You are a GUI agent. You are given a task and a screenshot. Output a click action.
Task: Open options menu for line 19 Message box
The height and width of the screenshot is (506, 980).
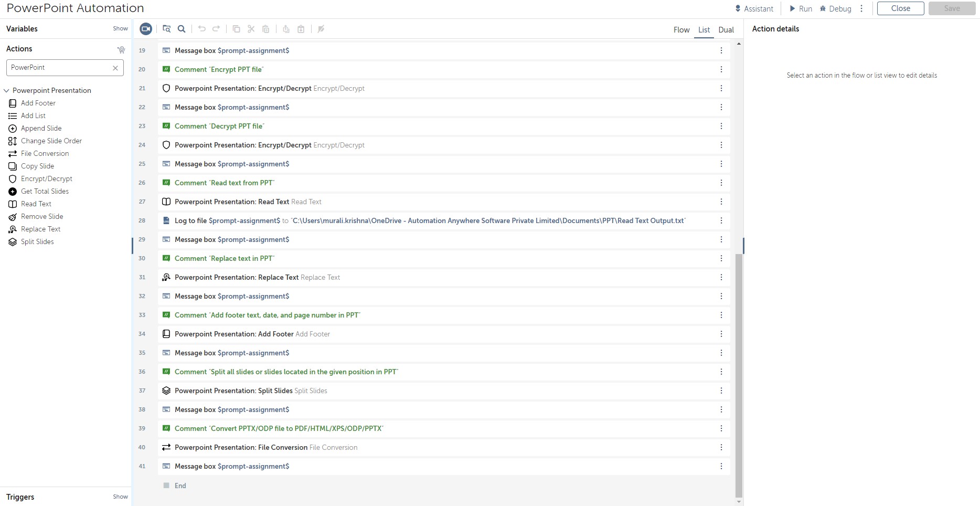click(x=721, y=51)
